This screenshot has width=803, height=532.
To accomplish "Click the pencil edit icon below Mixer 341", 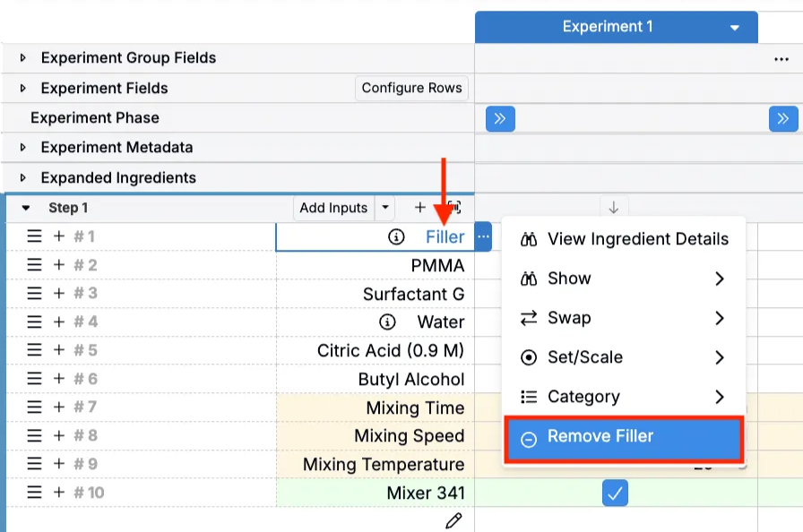I will point(453,520).
